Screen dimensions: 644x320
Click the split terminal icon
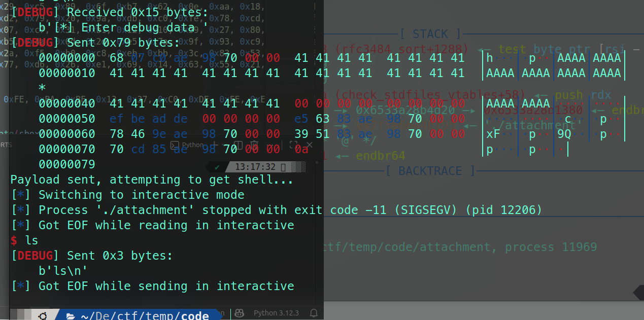[x=238, y=145]
